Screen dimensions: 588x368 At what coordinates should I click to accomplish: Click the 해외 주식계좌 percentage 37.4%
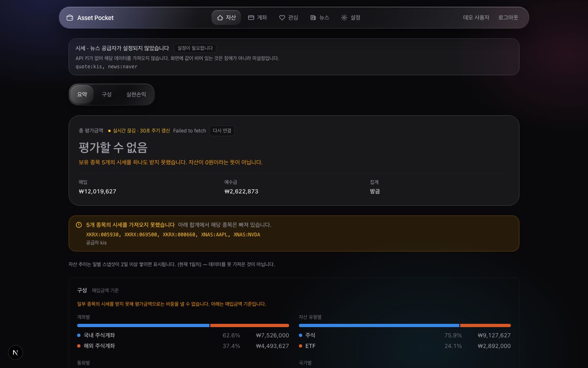click(x=231, y=346)
